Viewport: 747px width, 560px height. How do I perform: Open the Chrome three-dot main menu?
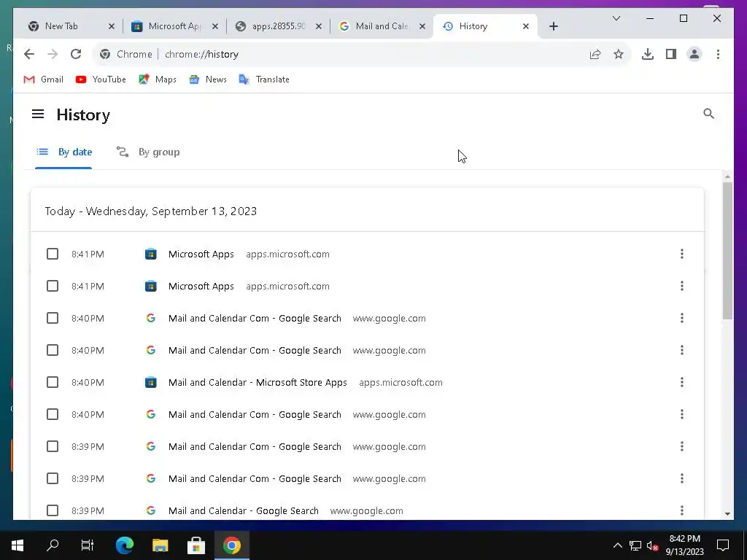pos(718,54)
